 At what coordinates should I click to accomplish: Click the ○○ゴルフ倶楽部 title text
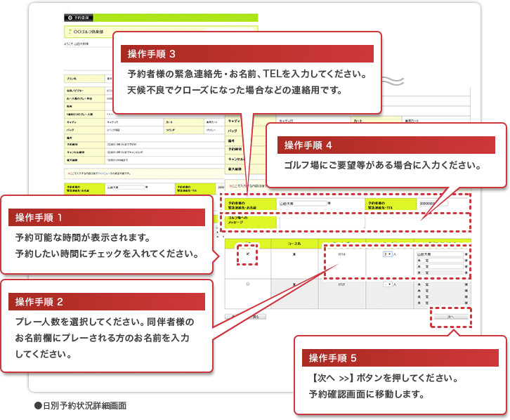point(89,32)
